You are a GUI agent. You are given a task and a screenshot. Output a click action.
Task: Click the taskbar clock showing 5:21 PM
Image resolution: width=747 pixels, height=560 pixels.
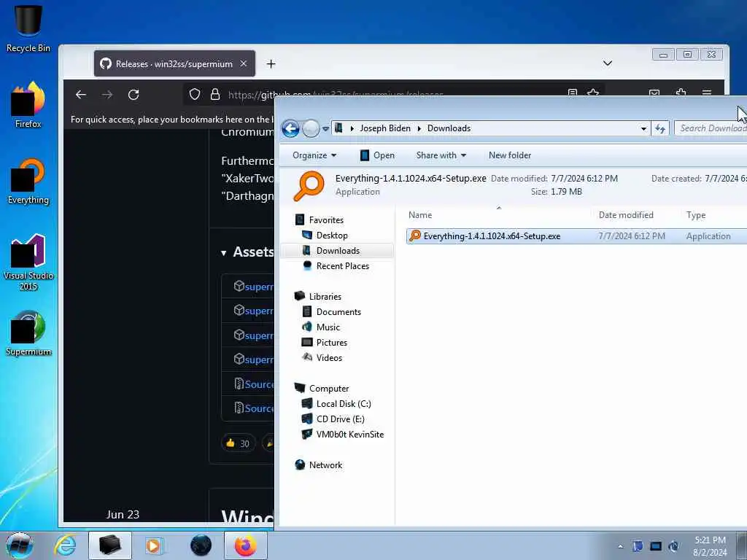pyautogui.click(x=710, y=546)
